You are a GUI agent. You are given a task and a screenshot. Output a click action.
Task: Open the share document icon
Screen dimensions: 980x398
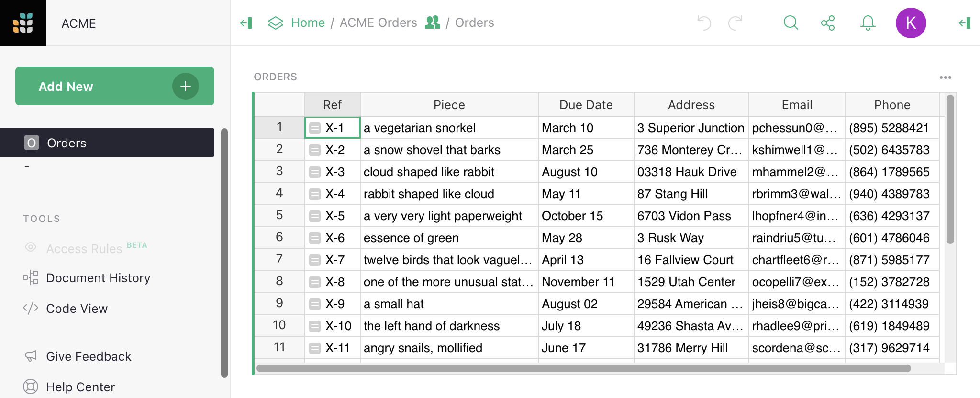[x=828, y=23]
